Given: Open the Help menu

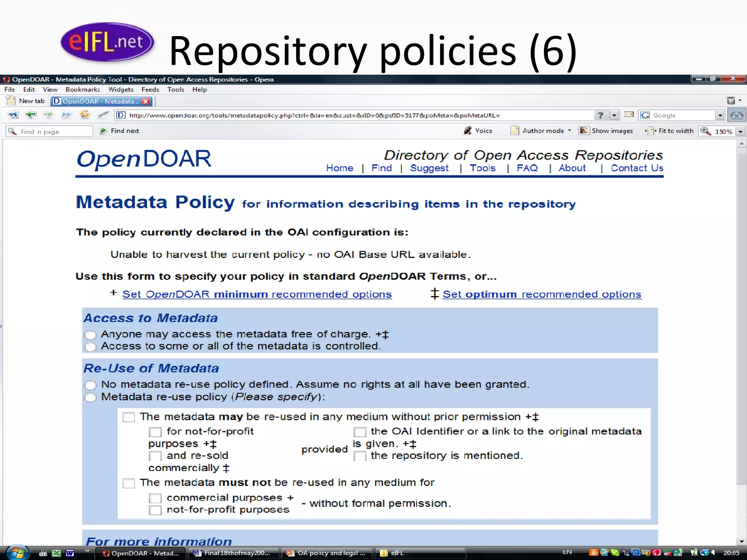Looking at the screenshot, I should pos(200,89).
